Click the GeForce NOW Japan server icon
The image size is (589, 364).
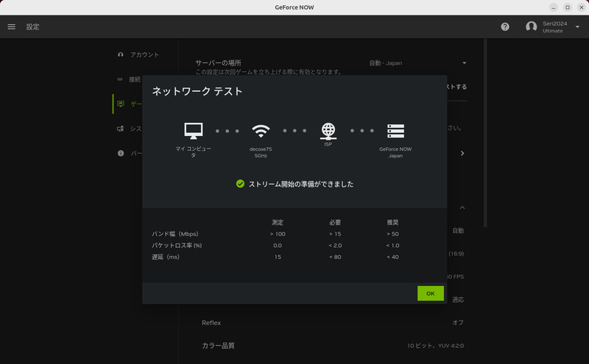(x=395, y=131)
